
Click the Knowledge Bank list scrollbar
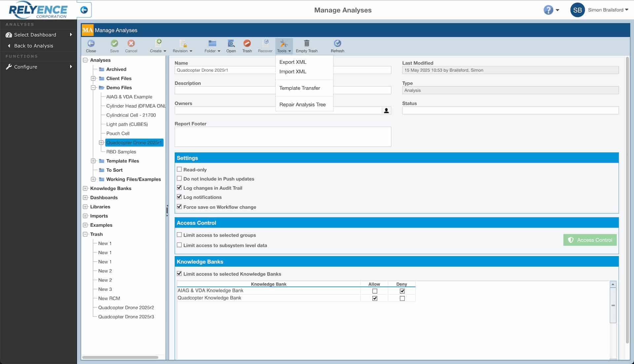point(613,305)
